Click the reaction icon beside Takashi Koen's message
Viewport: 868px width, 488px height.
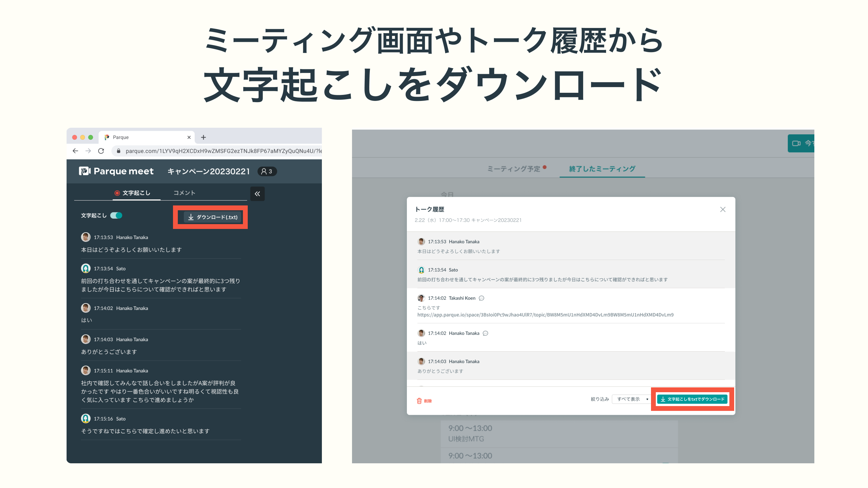[x=482, y=298]
